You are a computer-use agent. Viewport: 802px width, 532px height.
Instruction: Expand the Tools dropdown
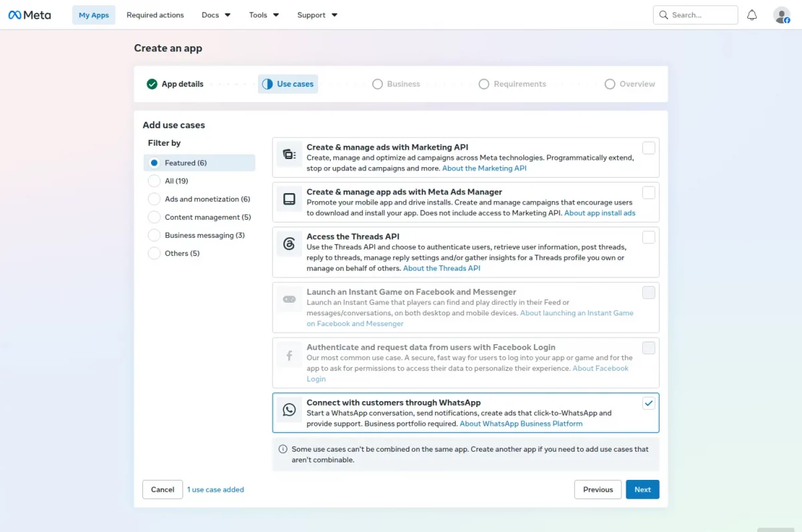[264, 15]
